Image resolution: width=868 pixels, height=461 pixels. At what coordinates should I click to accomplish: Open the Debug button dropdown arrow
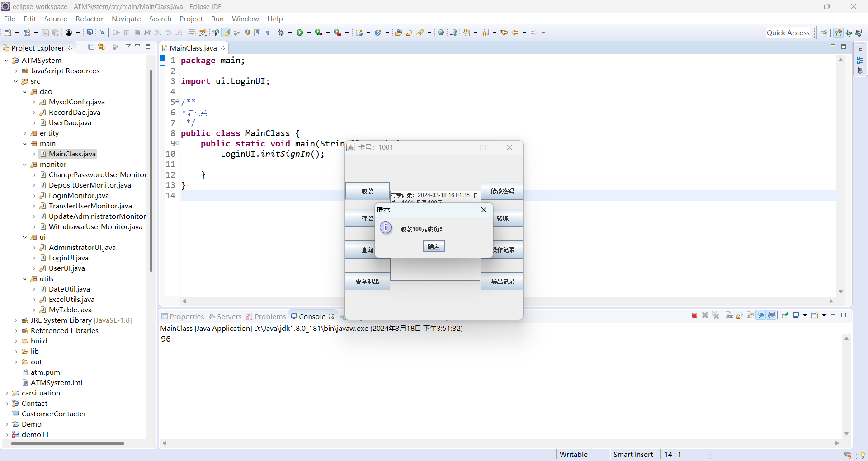click(290, 33)
